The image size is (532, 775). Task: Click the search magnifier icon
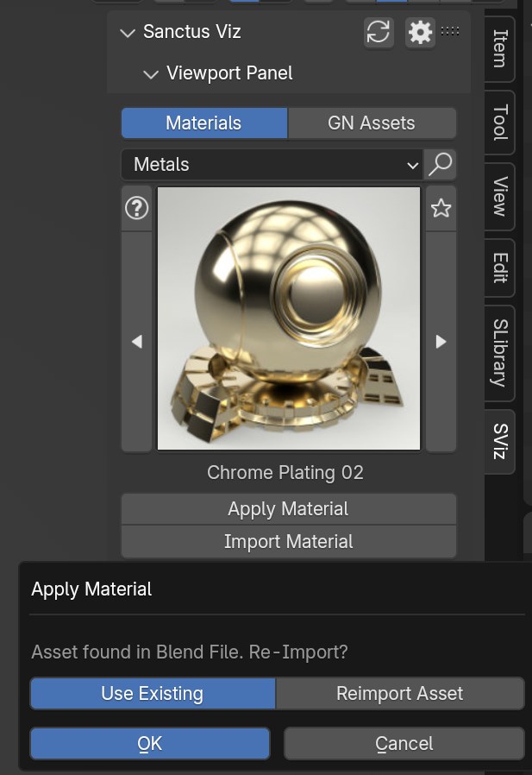pyautogui.click(x=441, y=164)
